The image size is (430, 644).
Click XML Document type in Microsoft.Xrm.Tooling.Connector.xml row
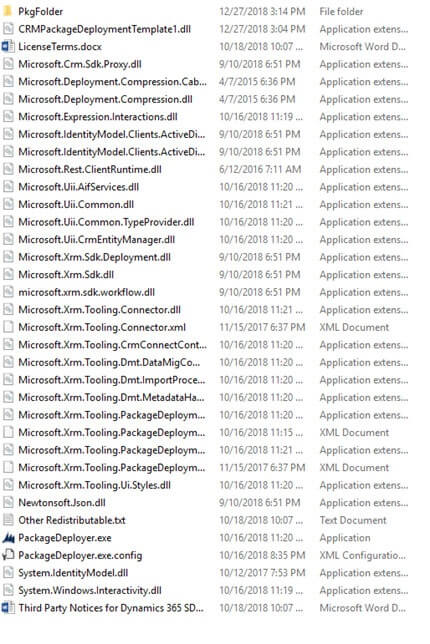[x=354, y=327]
